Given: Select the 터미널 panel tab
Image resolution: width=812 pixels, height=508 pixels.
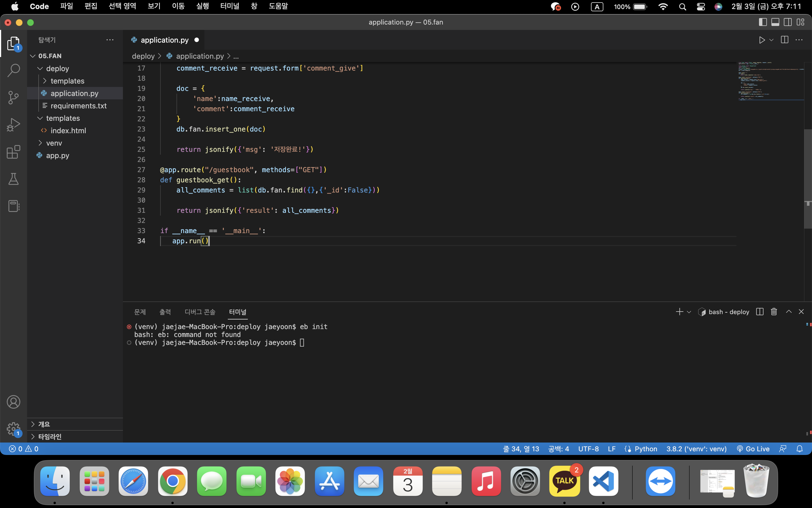Looking at the screenshot, I should click(x=238, y=312).
